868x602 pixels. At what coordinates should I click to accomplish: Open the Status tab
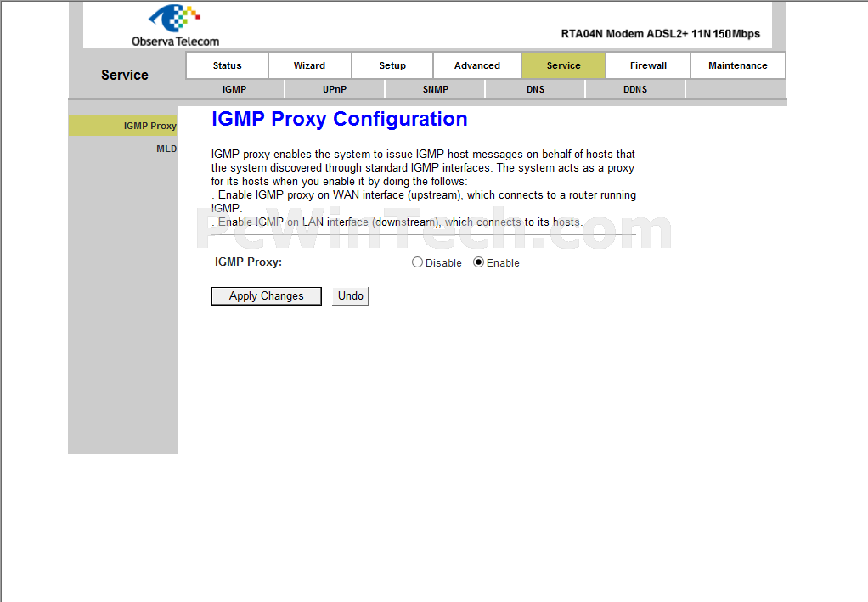coord(227,65)
